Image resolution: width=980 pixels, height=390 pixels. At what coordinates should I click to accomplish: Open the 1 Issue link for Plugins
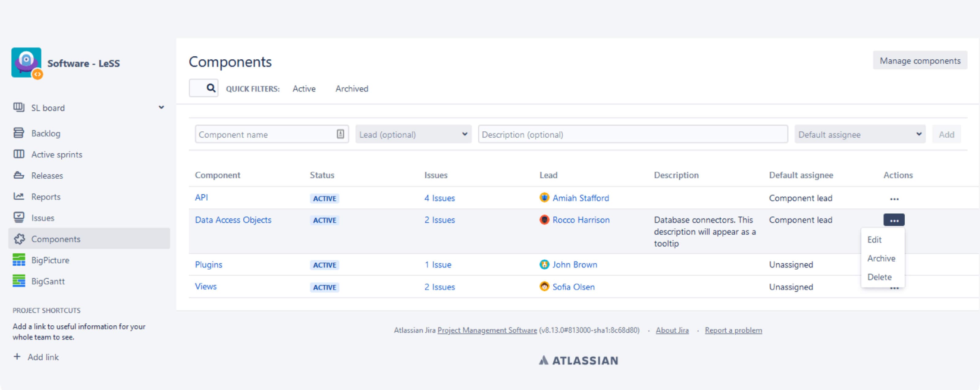click(438, 264)
